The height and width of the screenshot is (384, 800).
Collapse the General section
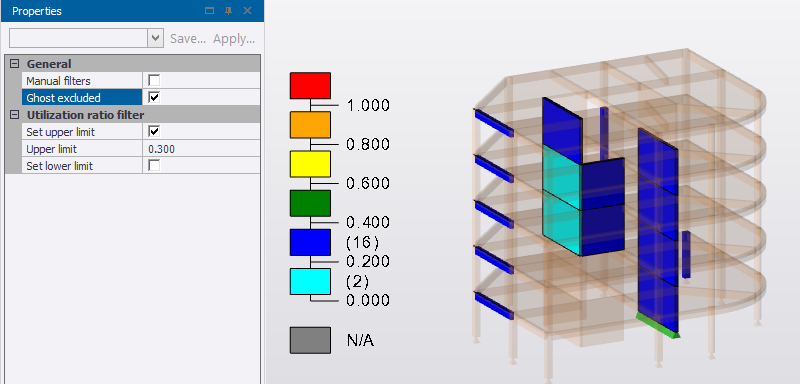click(14, 64)
